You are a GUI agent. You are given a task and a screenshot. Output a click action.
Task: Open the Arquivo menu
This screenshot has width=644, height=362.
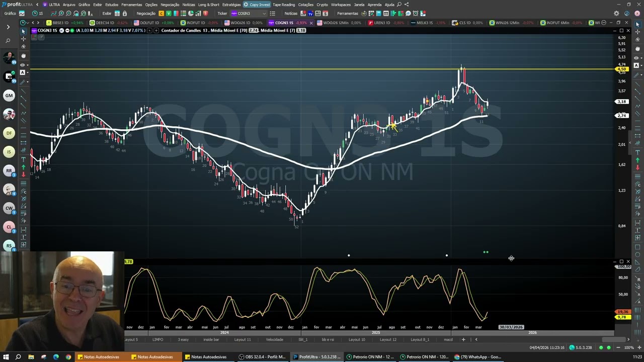point(69,5)
